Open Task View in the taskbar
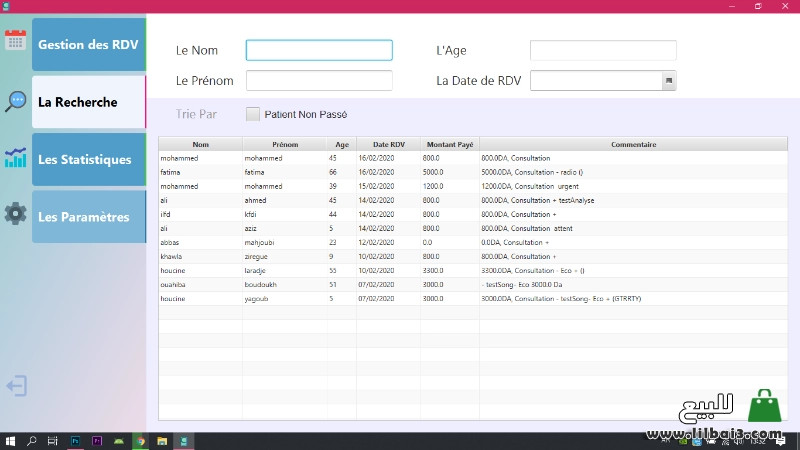Image resolution: width=800 pixels, height=450 pixels. (53, 441)
